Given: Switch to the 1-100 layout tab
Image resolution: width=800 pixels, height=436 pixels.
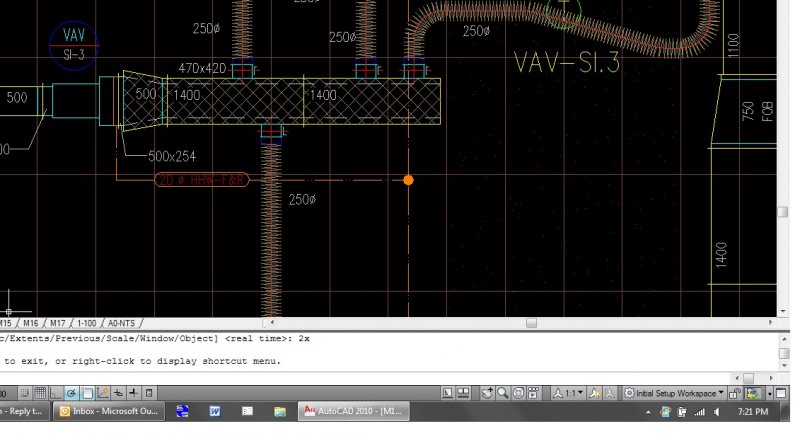Looking at the screenshot, I should click(87, 323).
